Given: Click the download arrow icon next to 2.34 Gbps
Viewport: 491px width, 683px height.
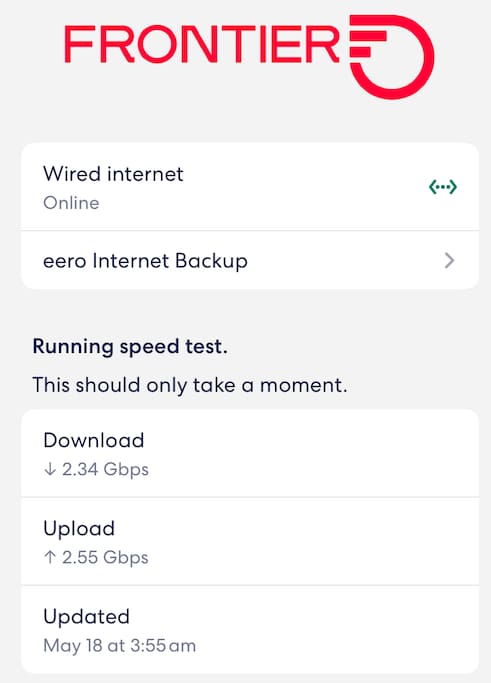Looking at the screenshot, I should [x=50, y=469].
